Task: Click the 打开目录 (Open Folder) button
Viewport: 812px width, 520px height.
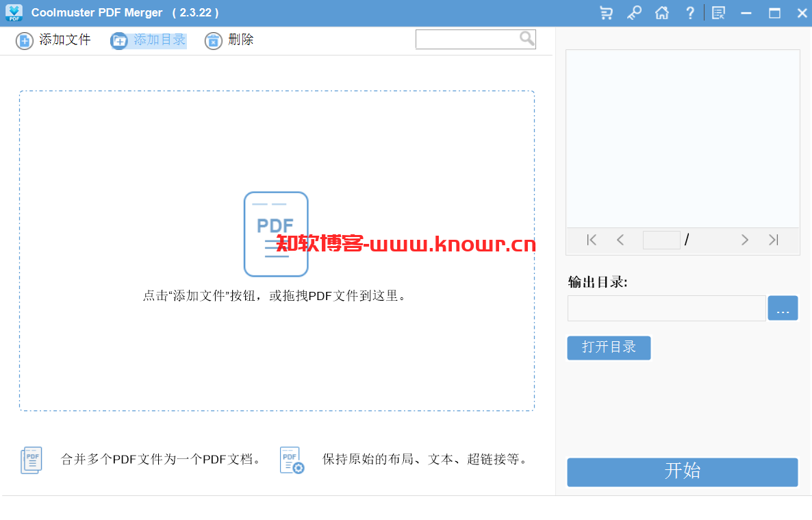Action: click(609, 348)
